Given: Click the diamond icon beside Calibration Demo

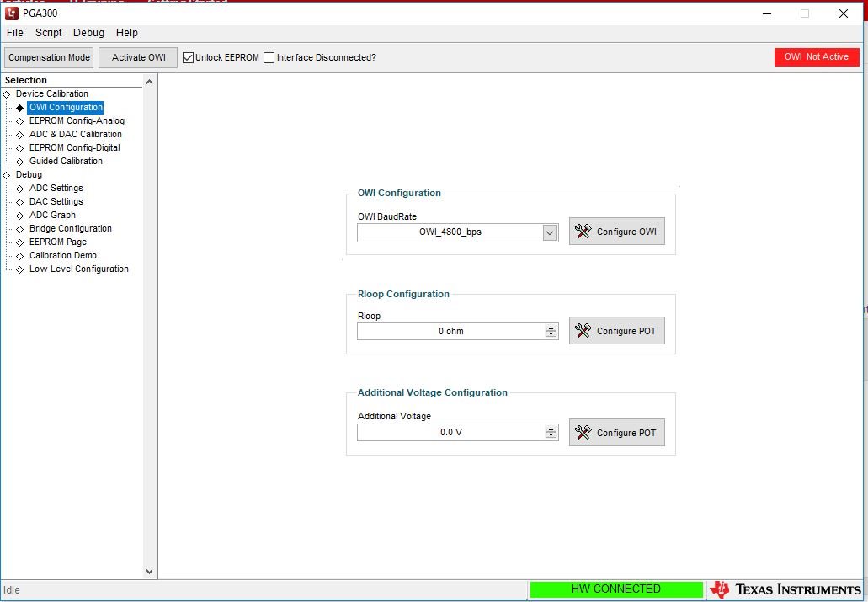Looking at the screenshot, I should pyautogui.click(x=20, y=256).
